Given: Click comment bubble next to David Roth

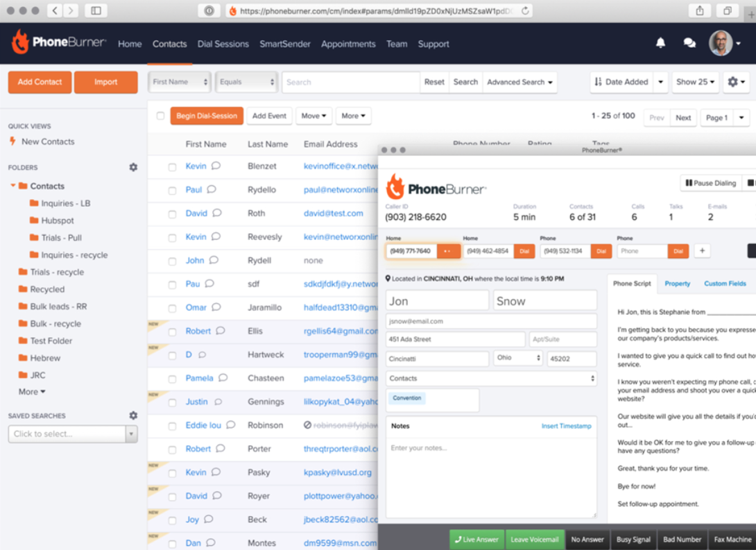Looking at the screenshot, I should tap(217, 213).
